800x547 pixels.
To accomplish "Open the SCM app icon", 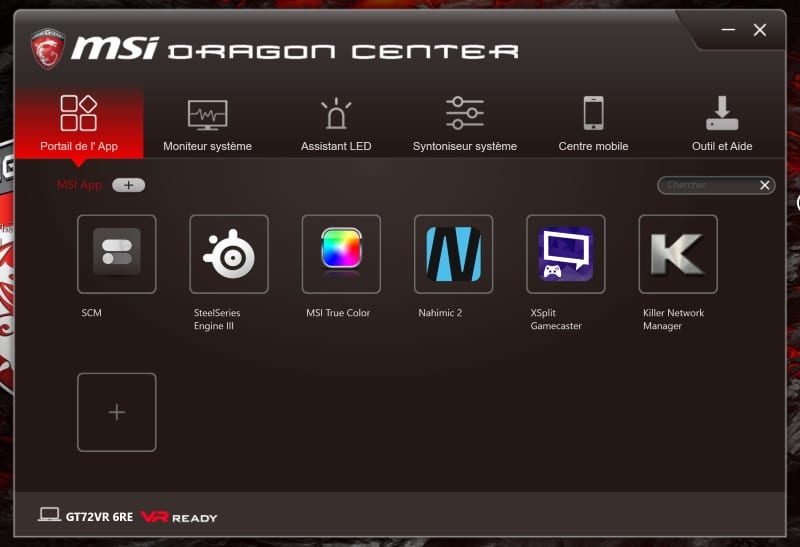I will [117, 254].
